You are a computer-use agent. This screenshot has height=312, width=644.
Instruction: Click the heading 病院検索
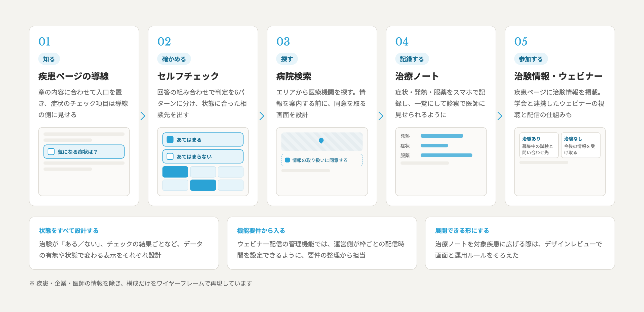tap(294, 76)
